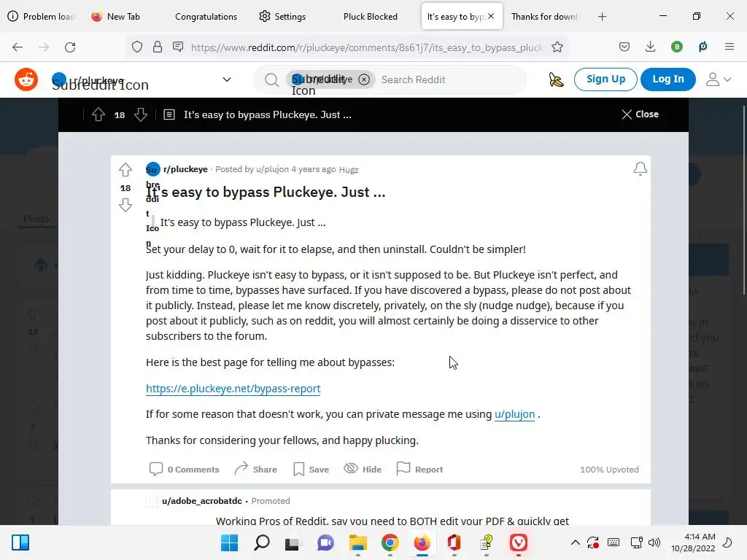Reload the current Reddit page
The height and width of the screenshot is (560, 747).
[x=70, y=47]
